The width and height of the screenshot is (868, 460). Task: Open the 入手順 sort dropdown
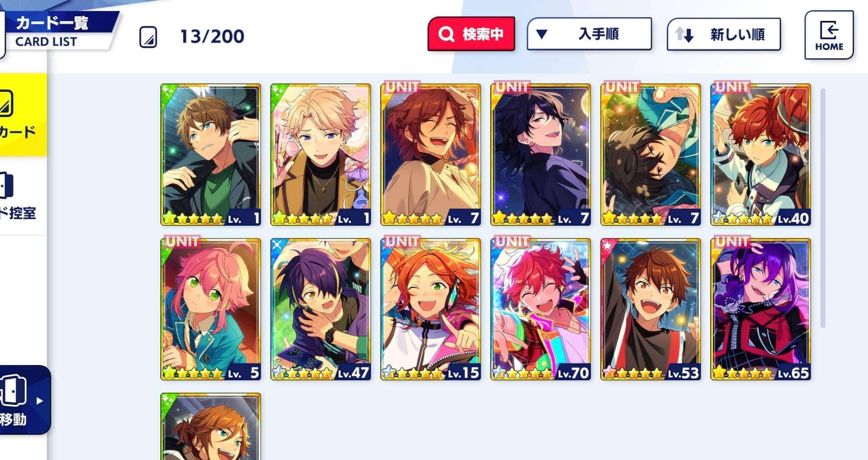[x=589, y=34]
